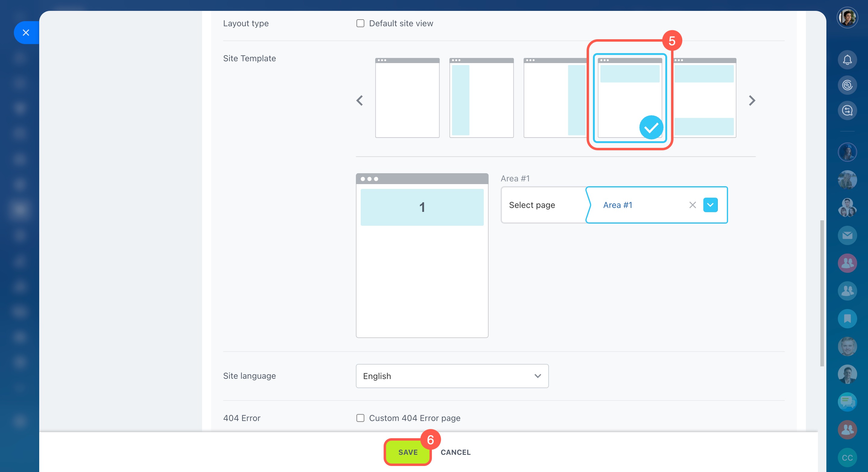The height and width of the screenshot is (472, 868).
Task: Close the settings slider with the X button
Action: pos(26,33)
